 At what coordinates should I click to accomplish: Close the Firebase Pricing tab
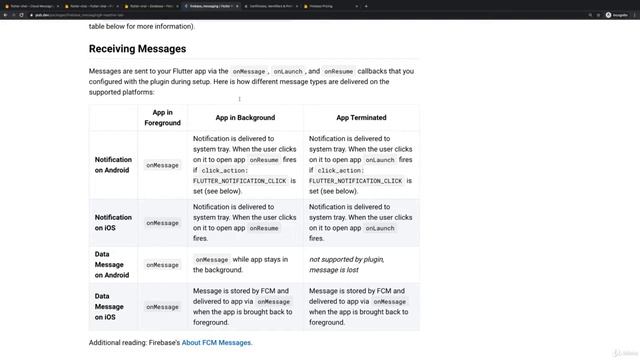click(356, 6)
